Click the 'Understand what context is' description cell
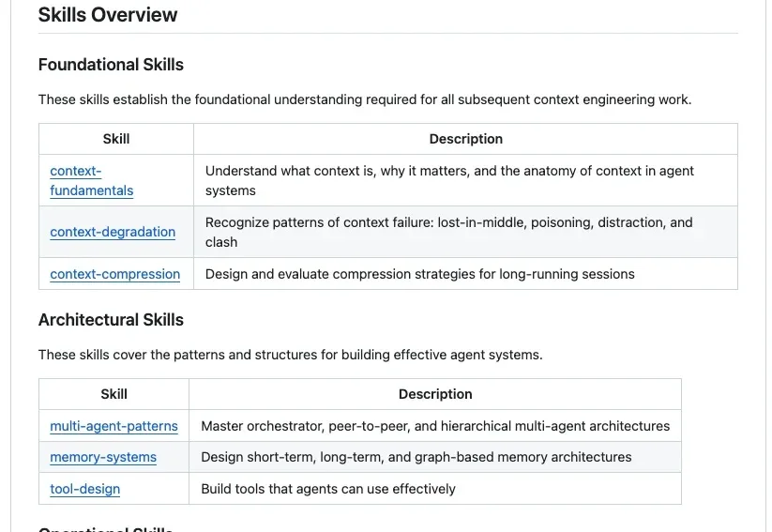772x532 pixels. [x=449, y=180]
